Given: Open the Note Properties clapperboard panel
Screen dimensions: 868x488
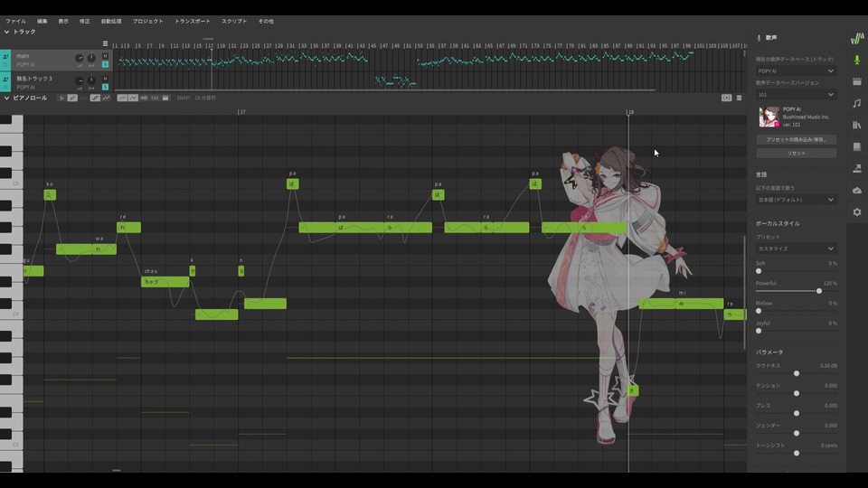Looking at the screenshot, I should point(857,81).
